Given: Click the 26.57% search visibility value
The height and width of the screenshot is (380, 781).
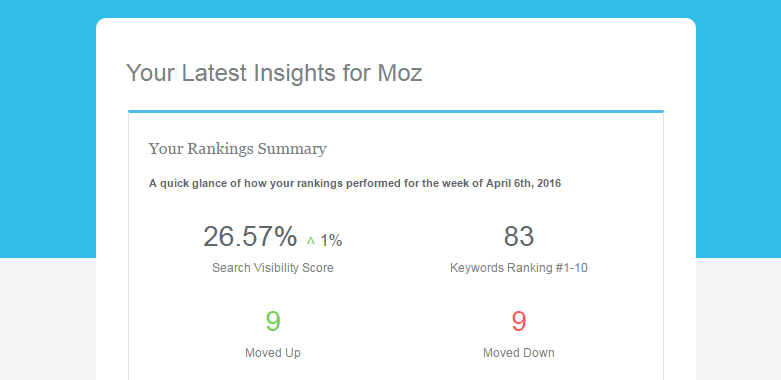Looking at the screenshot, I should click(250, 237).
